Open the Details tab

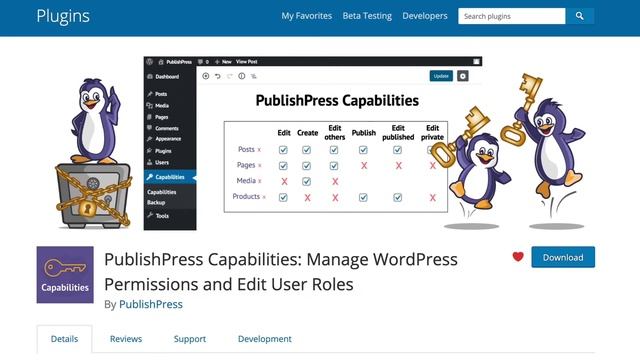click(64, 339)
